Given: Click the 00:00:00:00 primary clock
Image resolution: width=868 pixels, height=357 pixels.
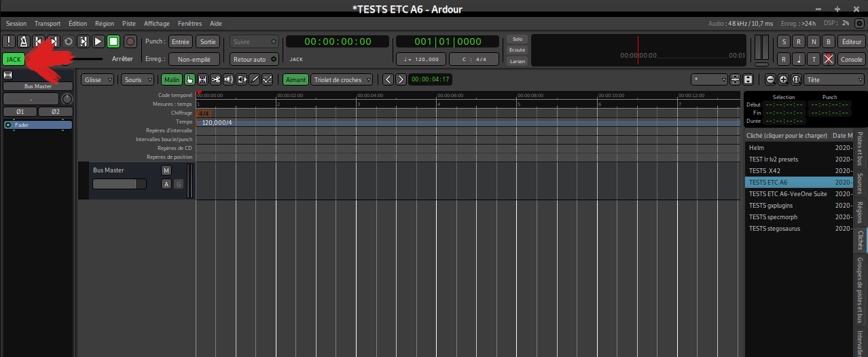Looking at the screenshot, I should tap(338, 41).
